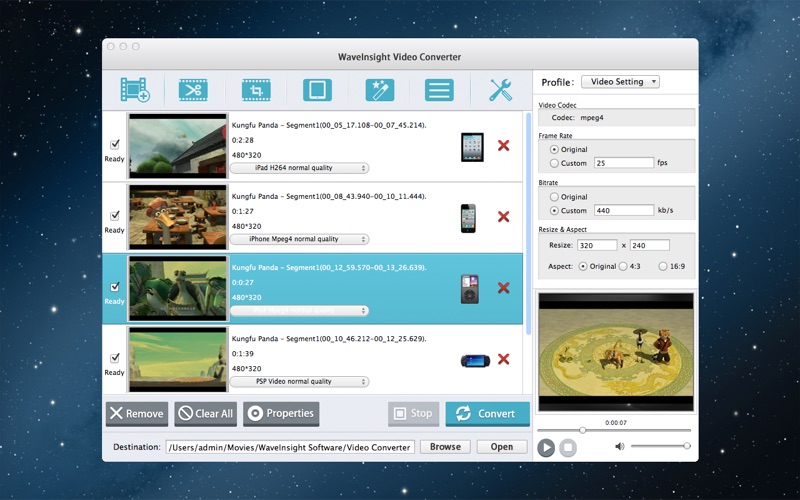This screenshot has height=500, width=800.
Task: Open the scissors trim video tool
Action: click(193, 90)
